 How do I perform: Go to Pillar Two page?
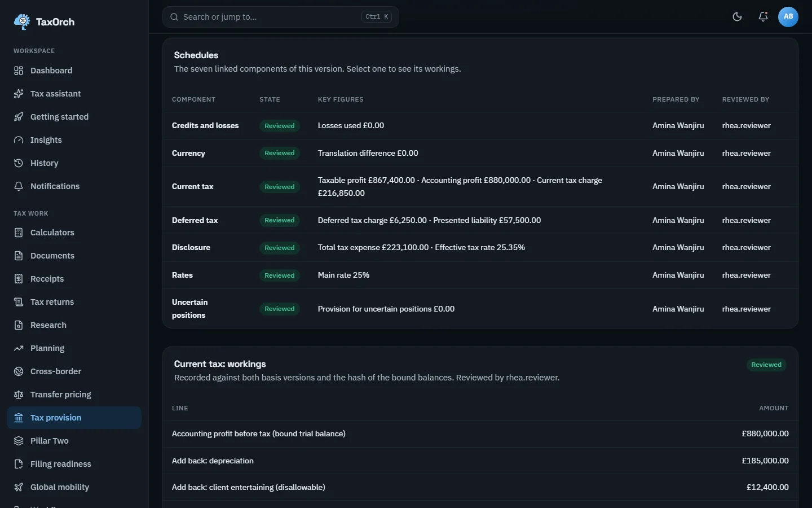point(74,441)
